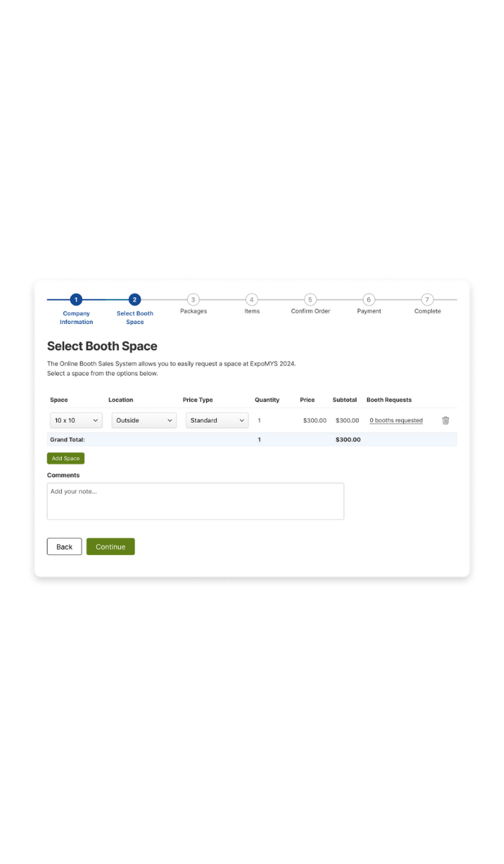Open the Space size dropdown
Screen dimensions: 504x864
pos(76,420)
